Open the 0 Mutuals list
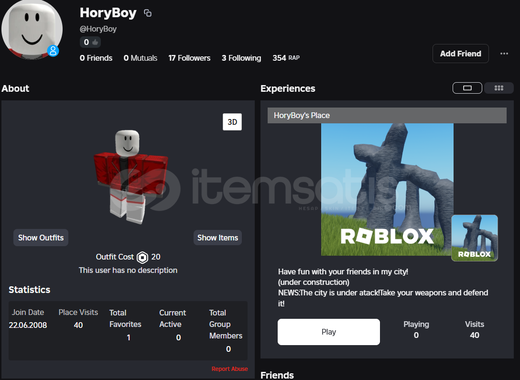This screenshot has height=380, width=520. pyautogui.click(x=140, y=58)
